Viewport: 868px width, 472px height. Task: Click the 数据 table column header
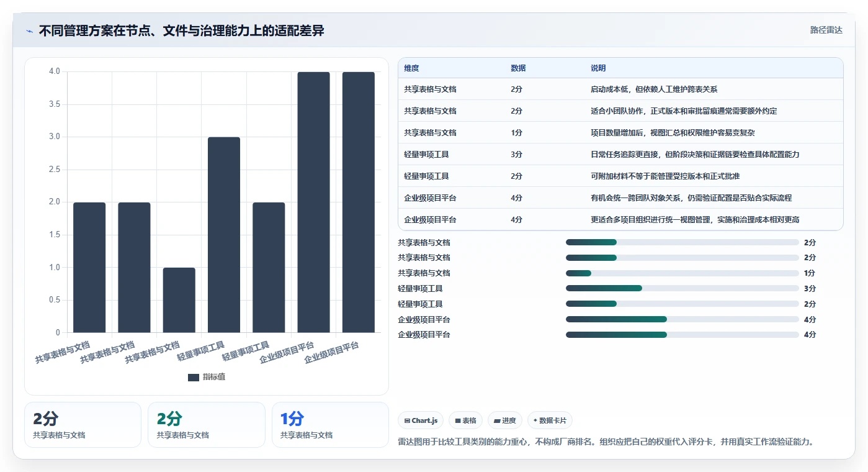point(518,68)
